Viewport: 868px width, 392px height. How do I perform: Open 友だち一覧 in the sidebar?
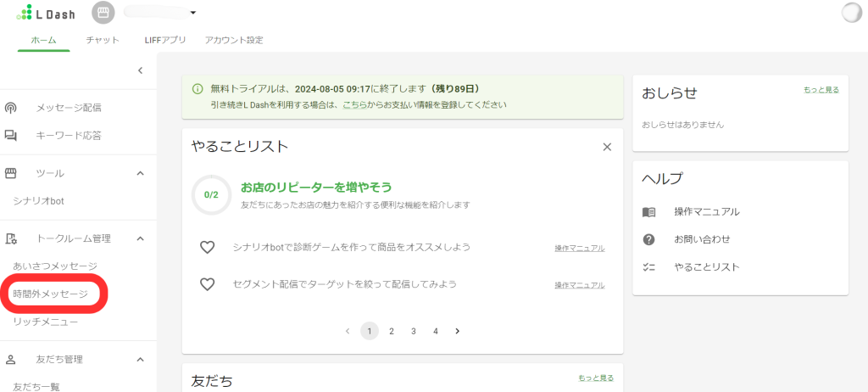click(x=36, y=386)
